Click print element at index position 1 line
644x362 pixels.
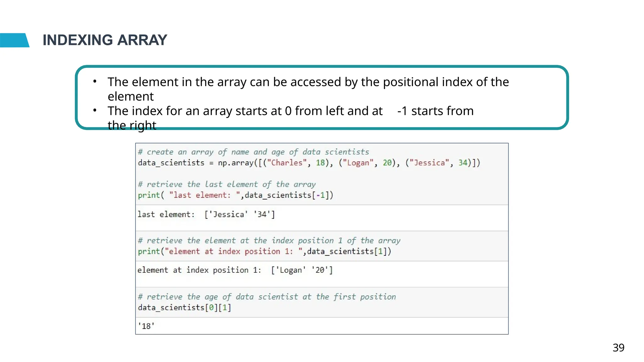pyautogui.click(x=264, y=251)
